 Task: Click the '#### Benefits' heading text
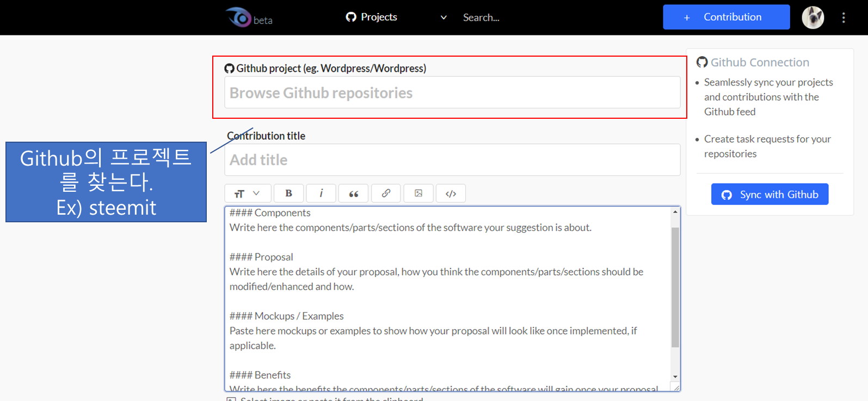point(260,375)
